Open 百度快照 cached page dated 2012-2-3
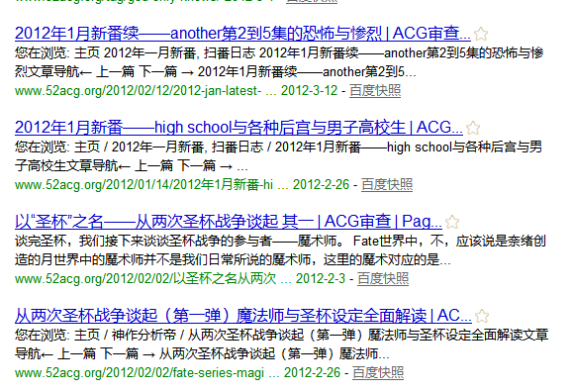This screenshot has height=392, width=573. pyautogui.click(x=383, y=278)
